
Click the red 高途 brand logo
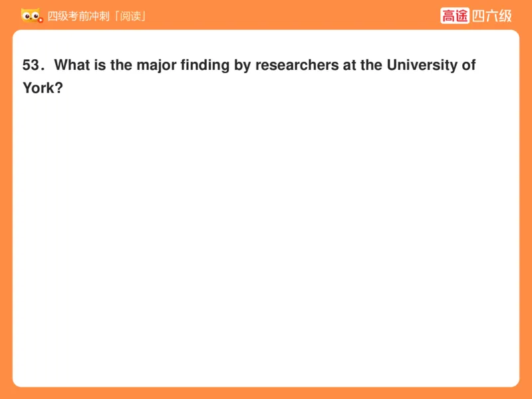455,15
